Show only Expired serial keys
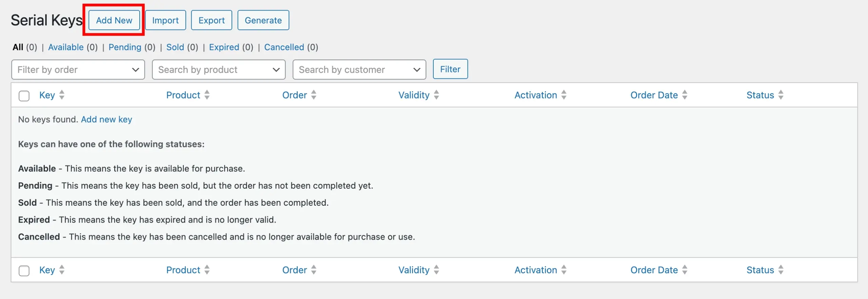The height and width of the screenshot is (299, 868). click(224, 47)
